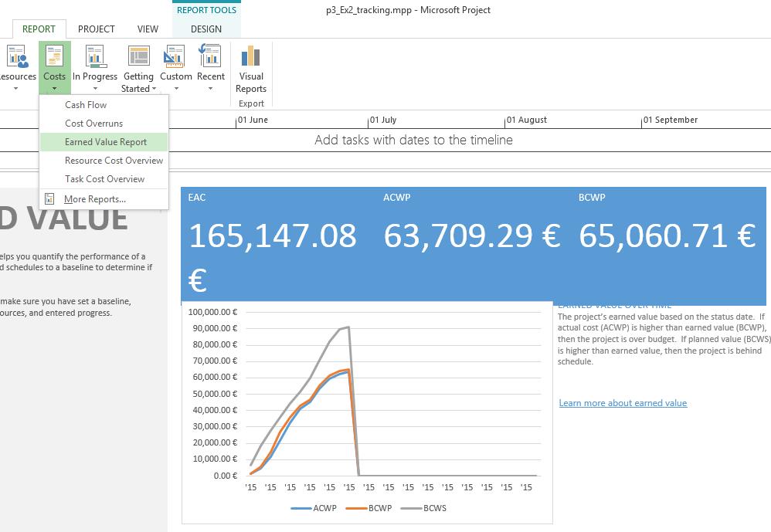Select the ACWP value 63,709.29 €

pyautogui.click(x=472, y=236)
